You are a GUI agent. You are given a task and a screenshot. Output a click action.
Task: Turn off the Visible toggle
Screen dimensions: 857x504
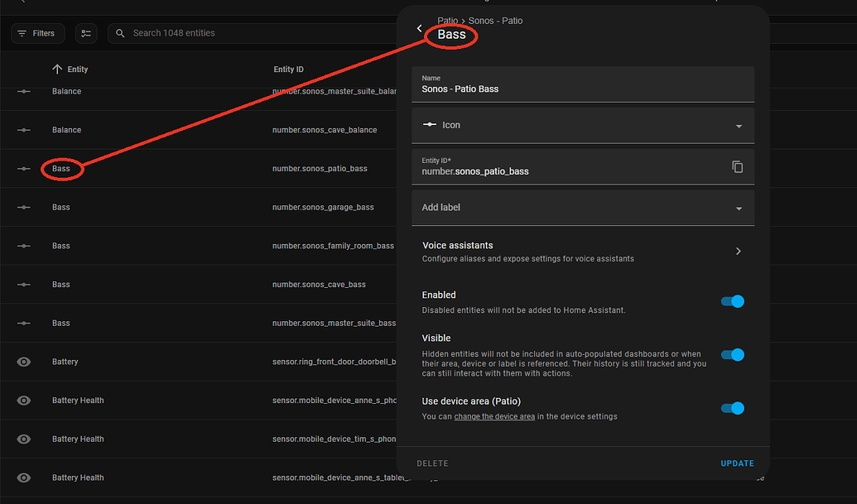[x=732, y=354]
